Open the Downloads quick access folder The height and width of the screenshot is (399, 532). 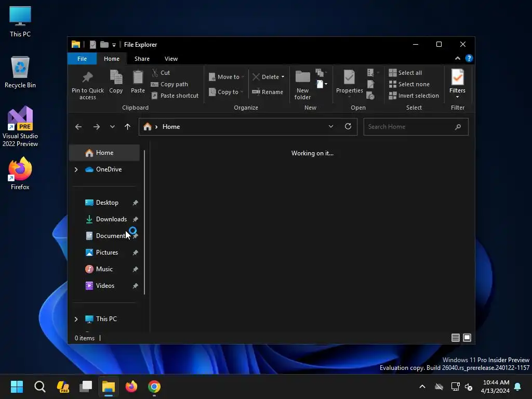(107, 219)
